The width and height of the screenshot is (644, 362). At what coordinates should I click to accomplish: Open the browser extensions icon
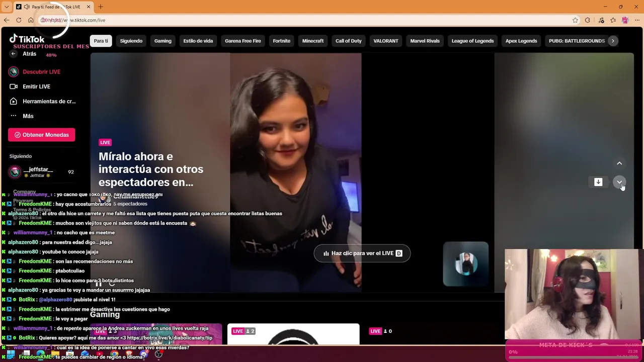click(587, 20)
